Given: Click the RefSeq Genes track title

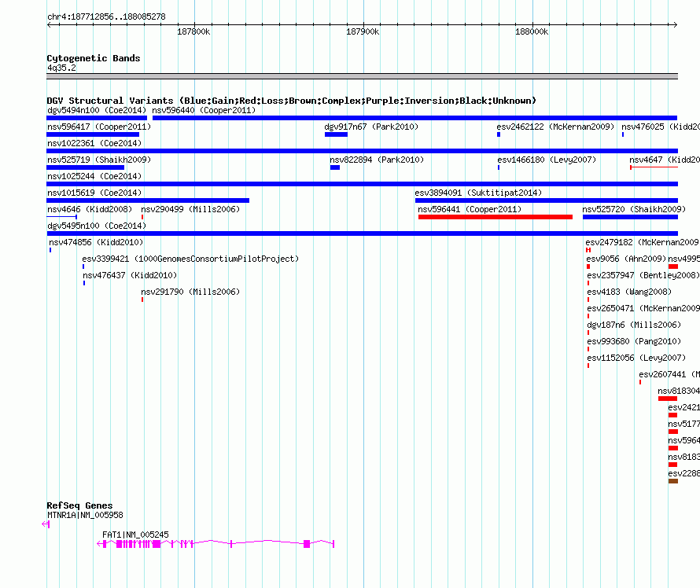Looking at the screenshot, I should pyautogui.click(x=79, y=505).
